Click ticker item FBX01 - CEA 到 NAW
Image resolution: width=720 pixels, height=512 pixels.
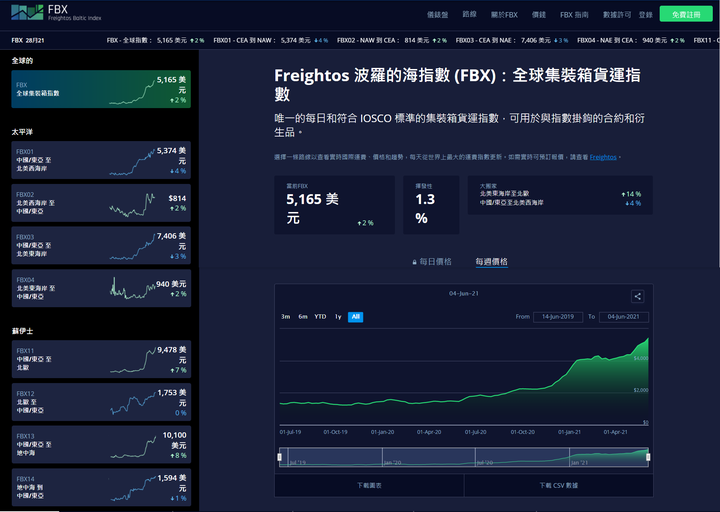click(x=270, y=40)
